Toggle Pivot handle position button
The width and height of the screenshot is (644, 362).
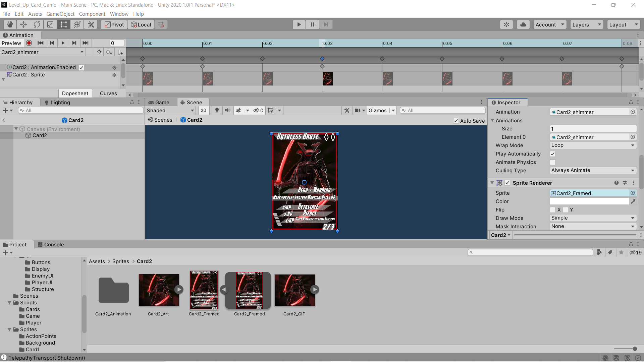(x=114, y=24)
